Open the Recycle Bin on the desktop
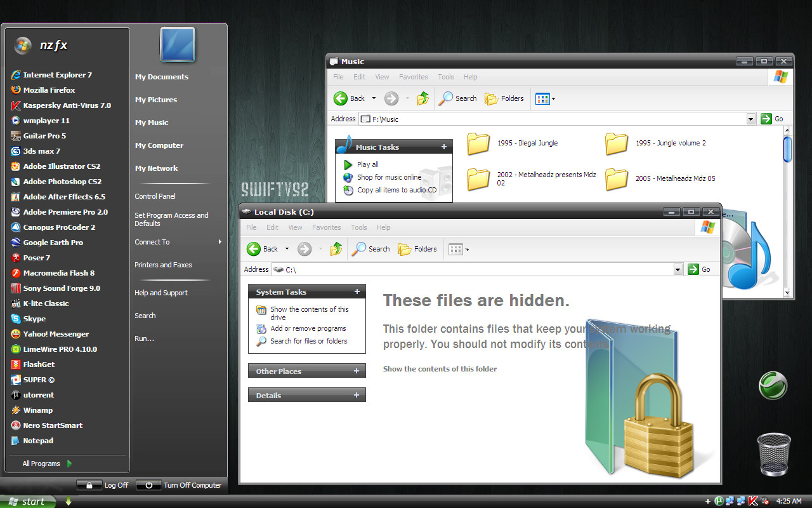This screenshot has width=812, height=508. (774, 454)
